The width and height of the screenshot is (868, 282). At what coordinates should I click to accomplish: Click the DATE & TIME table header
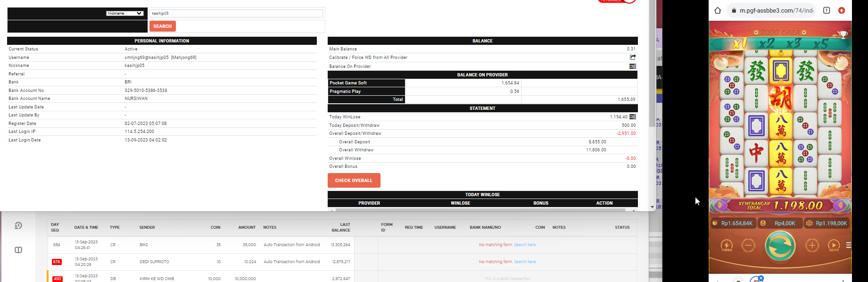click(x=86, y=227)
